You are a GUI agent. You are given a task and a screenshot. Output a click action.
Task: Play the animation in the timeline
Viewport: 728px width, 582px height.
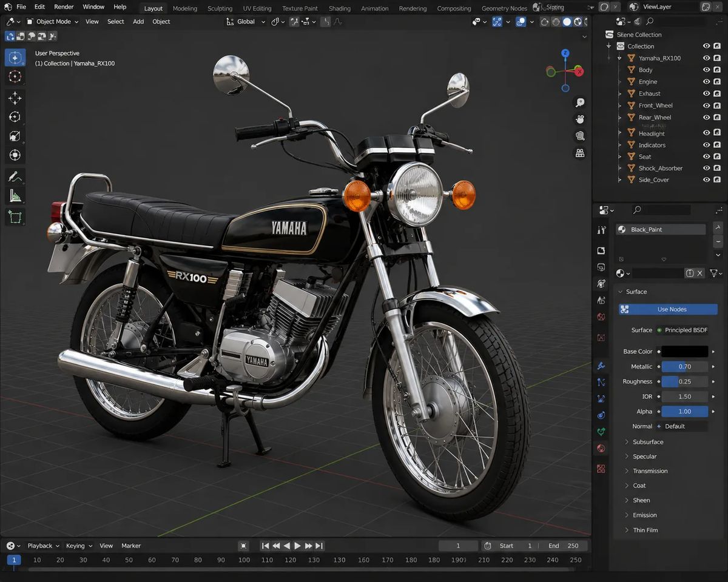297,546
